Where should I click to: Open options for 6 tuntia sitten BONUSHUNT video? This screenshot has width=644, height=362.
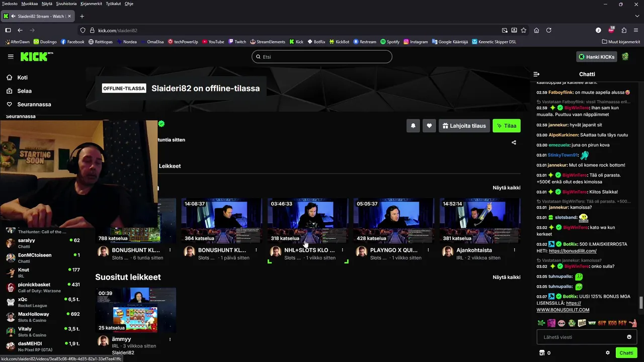(170, 250)
